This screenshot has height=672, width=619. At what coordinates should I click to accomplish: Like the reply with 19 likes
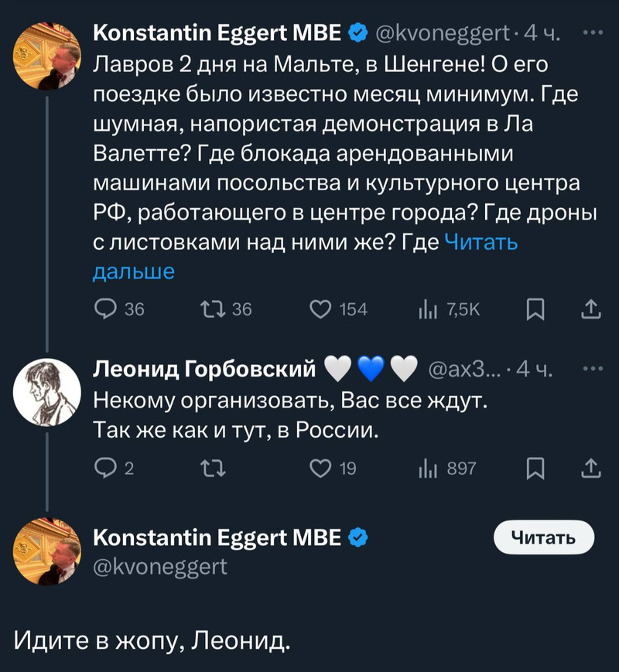click(x=320, y=468)
